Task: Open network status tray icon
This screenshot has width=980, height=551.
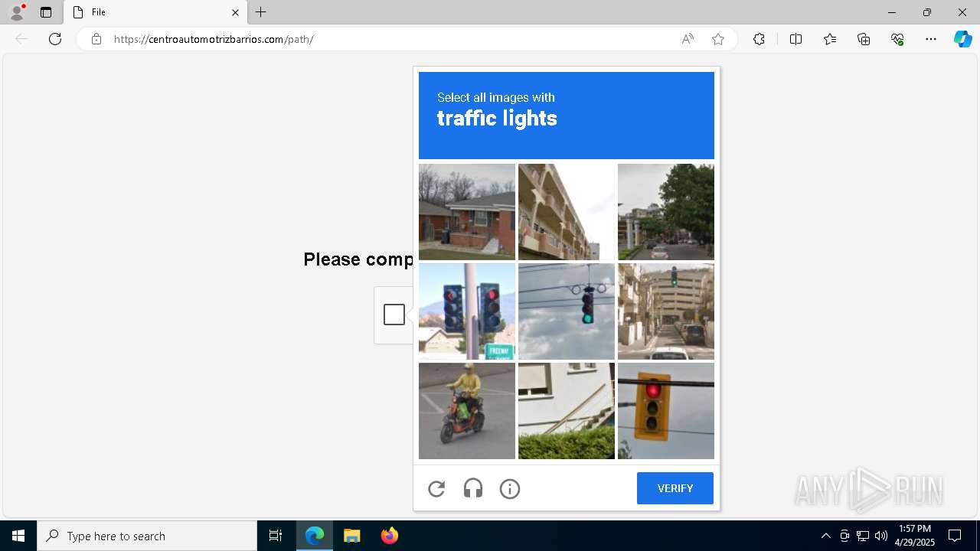Action: pos(862,536)
